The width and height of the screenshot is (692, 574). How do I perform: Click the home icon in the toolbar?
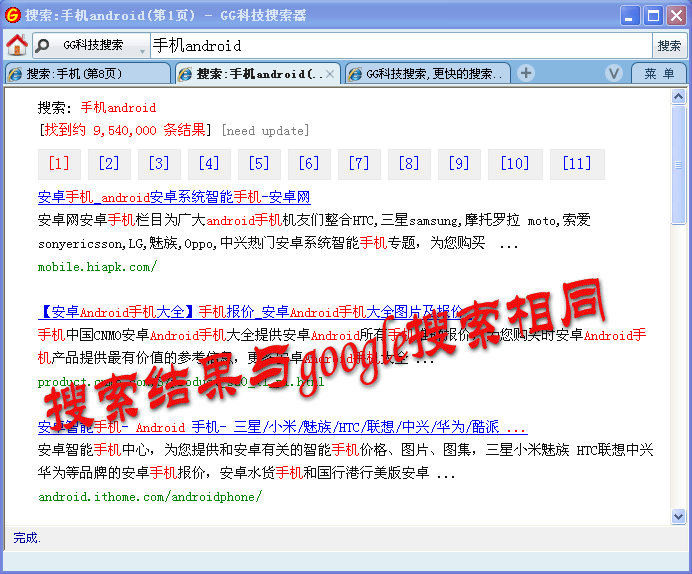point(16,46)
